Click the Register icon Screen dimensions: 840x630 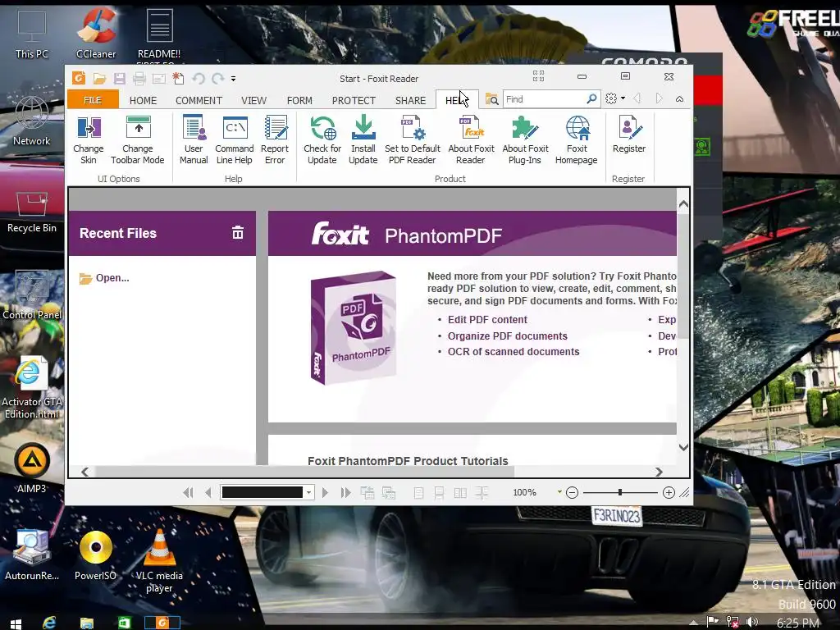coord(629,135)
